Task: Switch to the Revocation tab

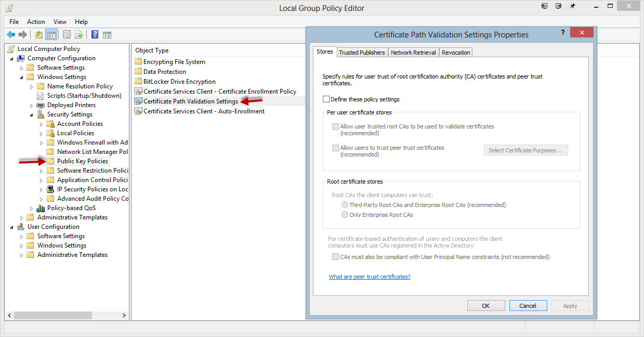Action: coord(456,53)
